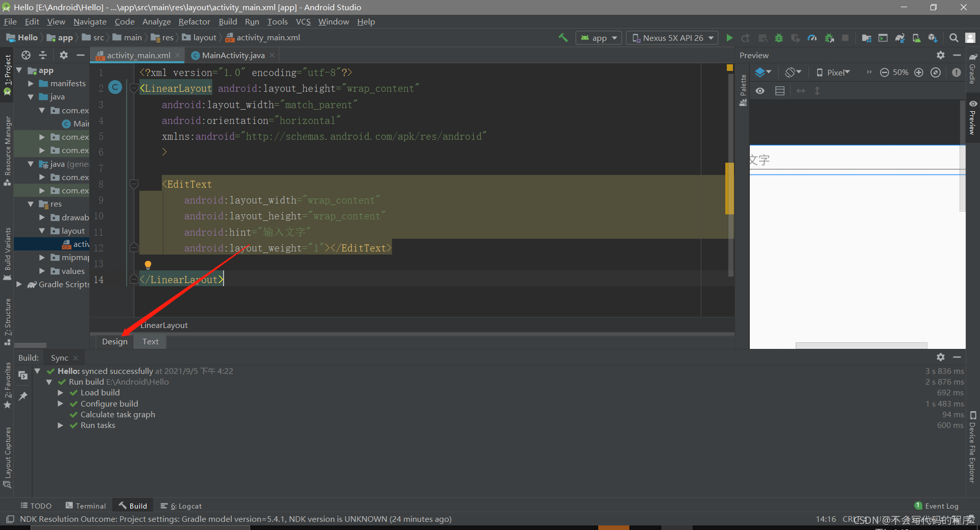Click the yellow lightbulb intention icon
Screen dimensions: 980x530
pos(148,265)
